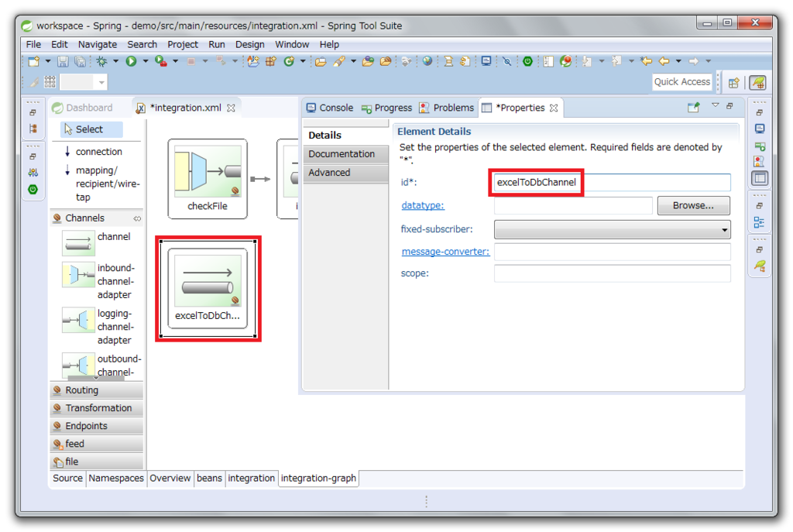Select the logging-channel-adapter palette item
Viewport: 793px width, 532px height.
(98, 327)
